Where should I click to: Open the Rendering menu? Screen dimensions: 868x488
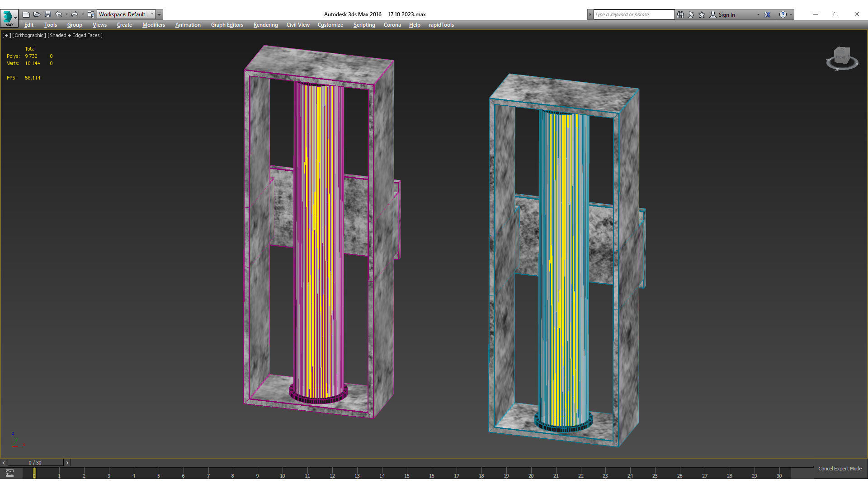(266, 25)
